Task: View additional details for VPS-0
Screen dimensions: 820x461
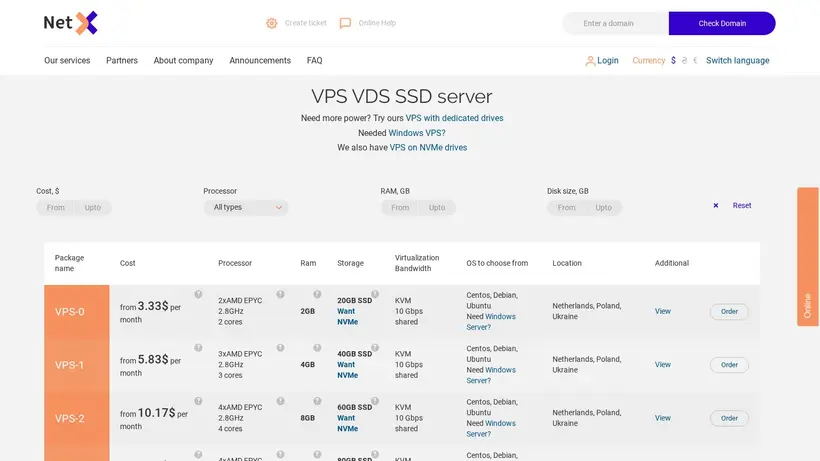Action: click(x=663, y=311)
